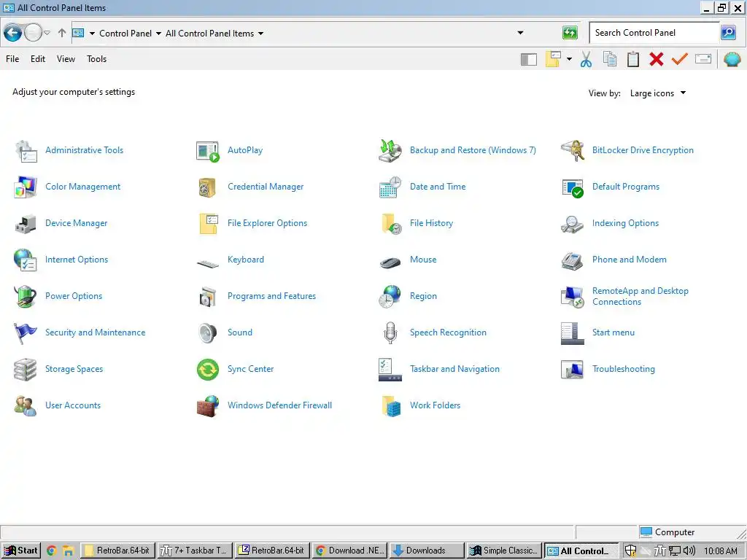Click the Keyboard icon
This screenshot has height=560, width=747.
(208, 262)
